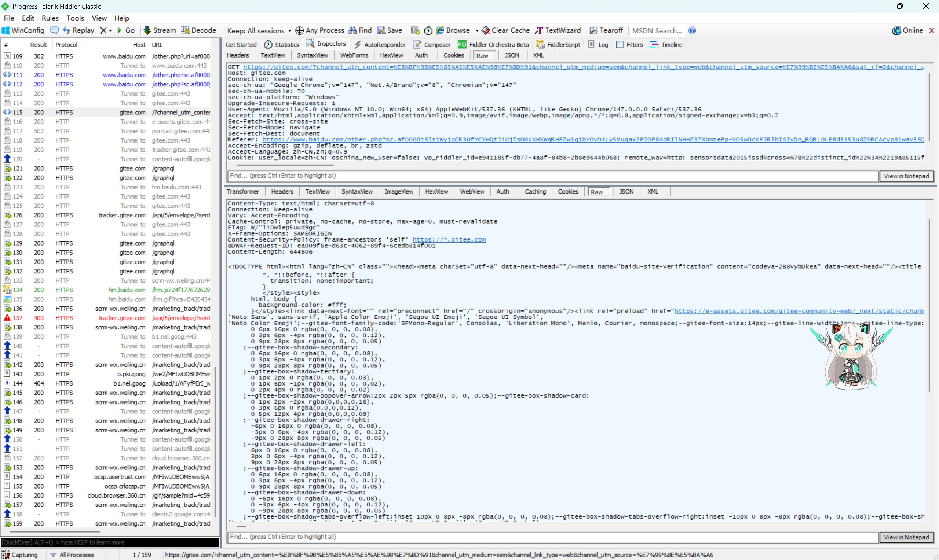
Task: Click the request View in Notepad button
Action: click(x=906, y=176)
